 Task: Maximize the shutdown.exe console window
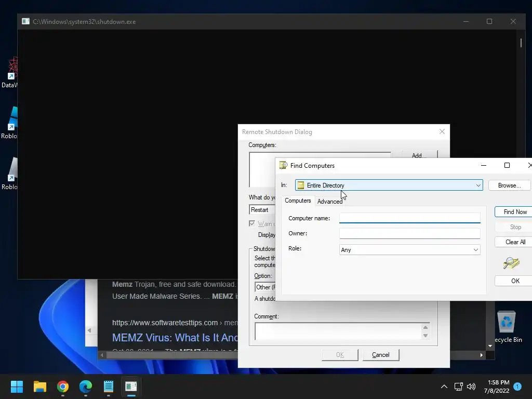tap(489, 21)
